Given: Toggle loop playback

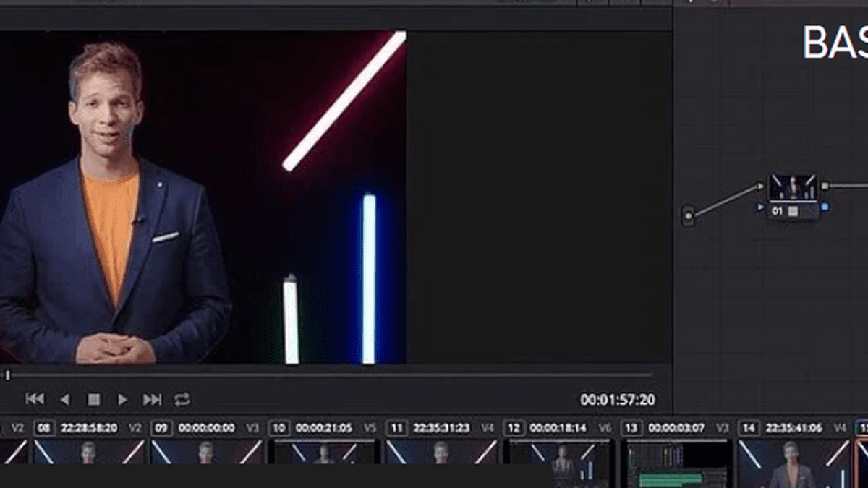Looking at the screenshot, I should 182,399.
